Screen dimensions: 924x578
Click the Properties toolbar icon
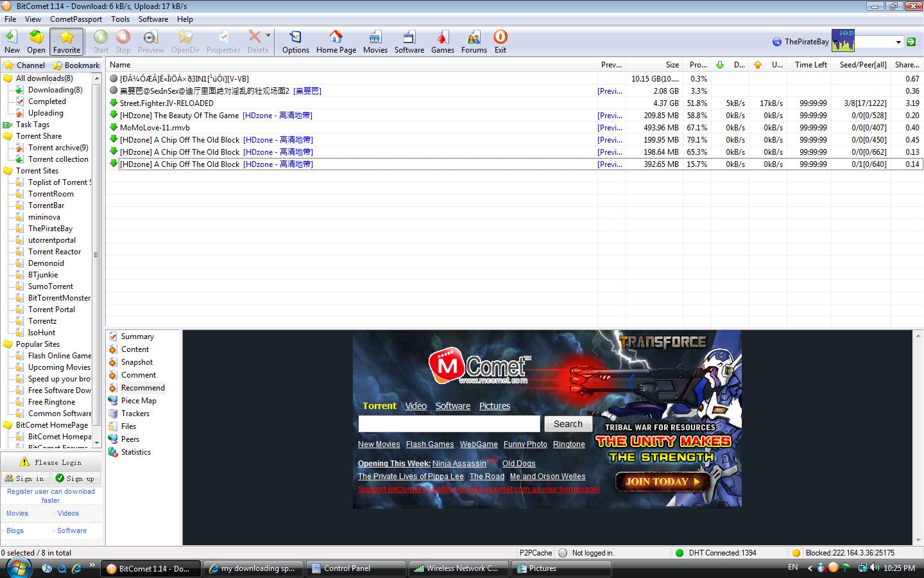223,42
